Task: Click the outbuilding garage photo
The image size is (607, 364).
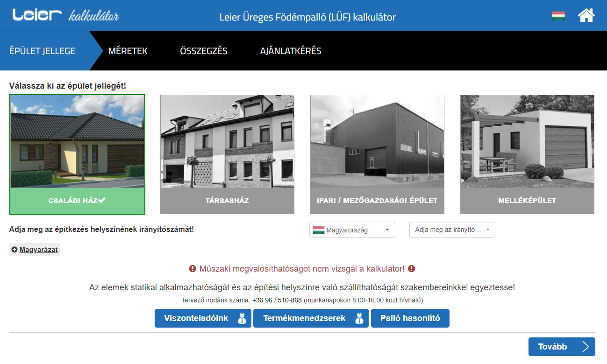Action: tap(527, 141)
